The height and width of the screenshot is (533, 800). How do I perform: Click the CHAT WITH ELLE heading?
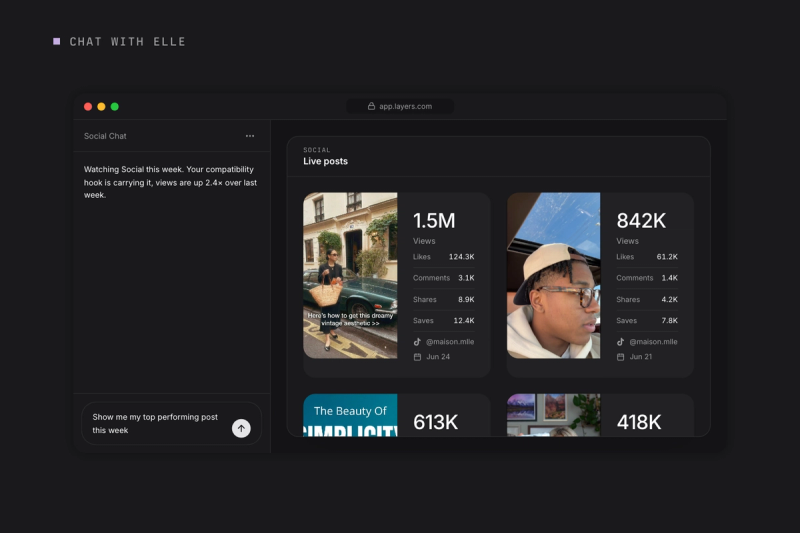click(x=128, y=42)
